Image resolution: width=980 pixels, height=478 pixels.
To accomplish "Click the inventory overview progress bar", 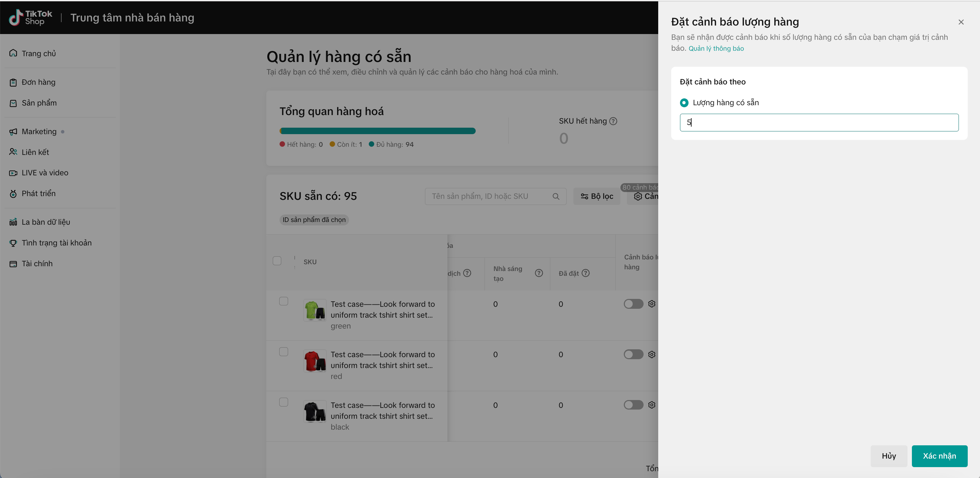I will coord(377,131).
